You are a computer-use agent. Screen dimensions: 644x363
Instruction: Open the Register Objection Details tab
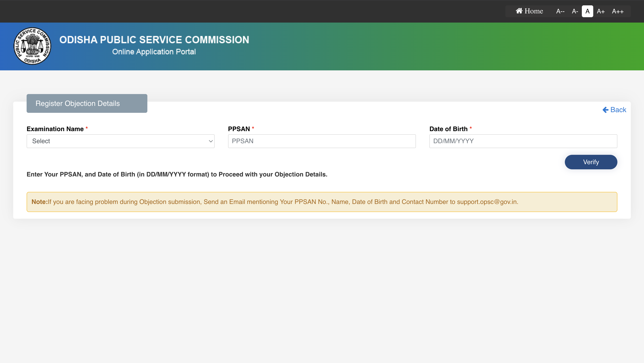click(87, 103)
